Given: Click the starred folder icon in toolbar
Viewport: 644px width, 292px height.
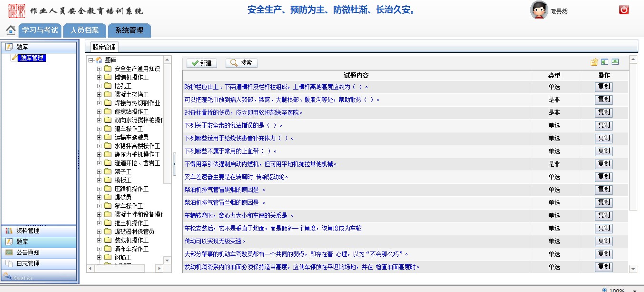Looking at the screenshot, I should pos(594,62).
